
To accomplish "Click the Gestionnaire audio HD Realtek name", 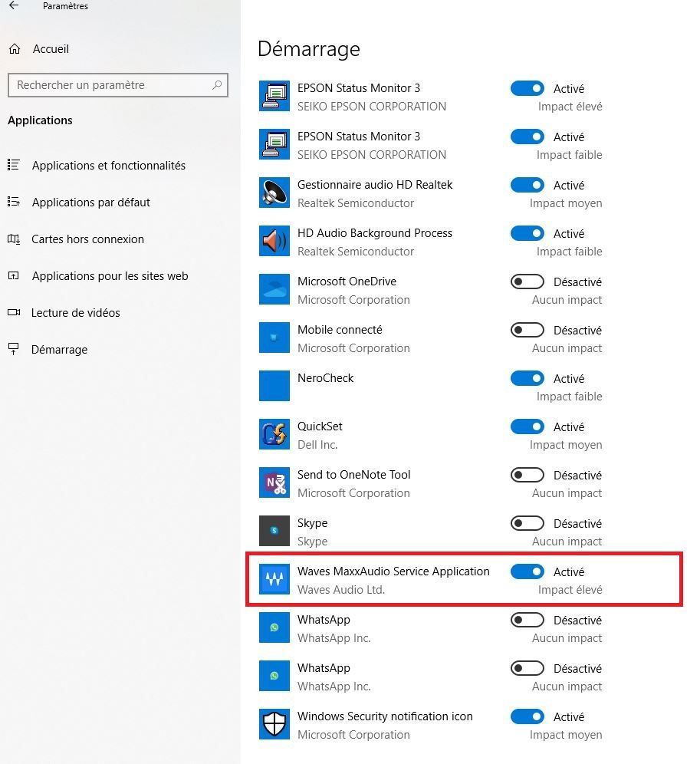I will (x=375, y=185).
